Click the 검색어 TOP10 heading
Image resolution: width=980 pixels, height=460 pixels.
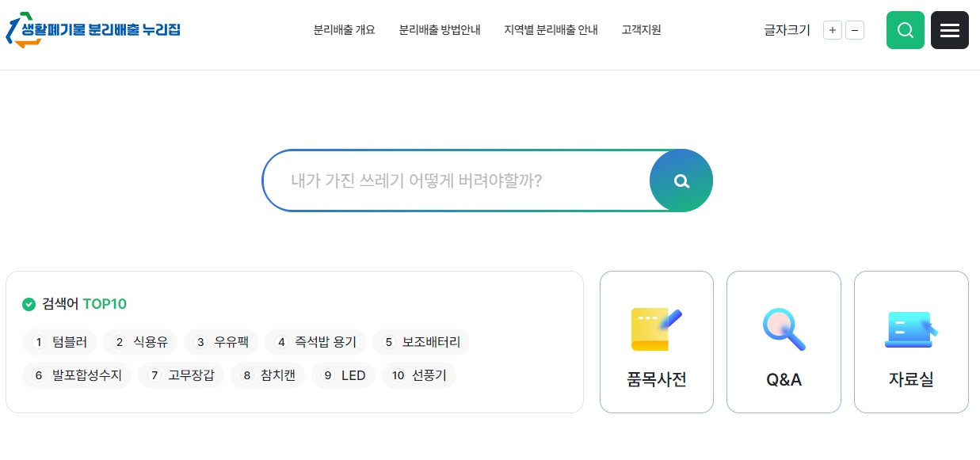point(84,304)
